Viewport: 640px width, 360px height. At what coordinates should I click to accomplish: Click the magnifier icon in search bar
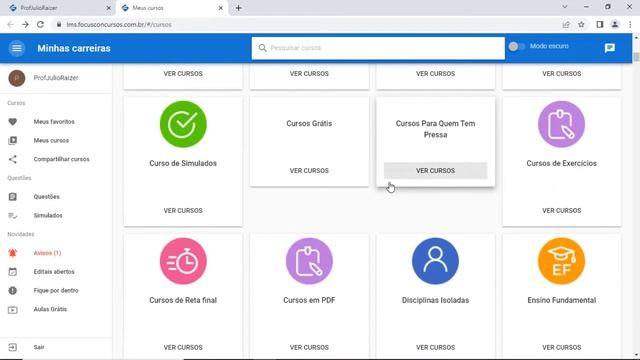pos(262,48)
